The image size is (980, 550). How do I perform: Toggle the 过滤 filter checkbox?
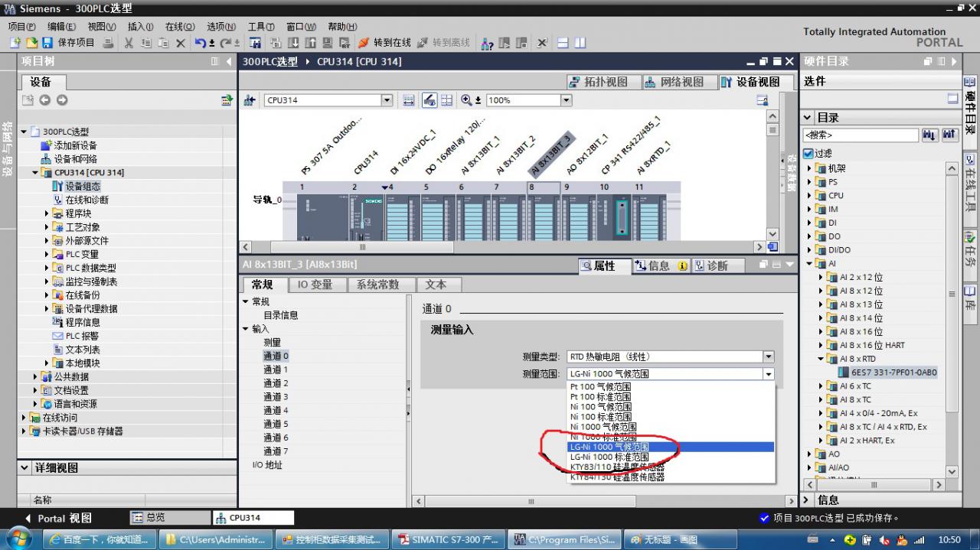(x=808, y=154)
